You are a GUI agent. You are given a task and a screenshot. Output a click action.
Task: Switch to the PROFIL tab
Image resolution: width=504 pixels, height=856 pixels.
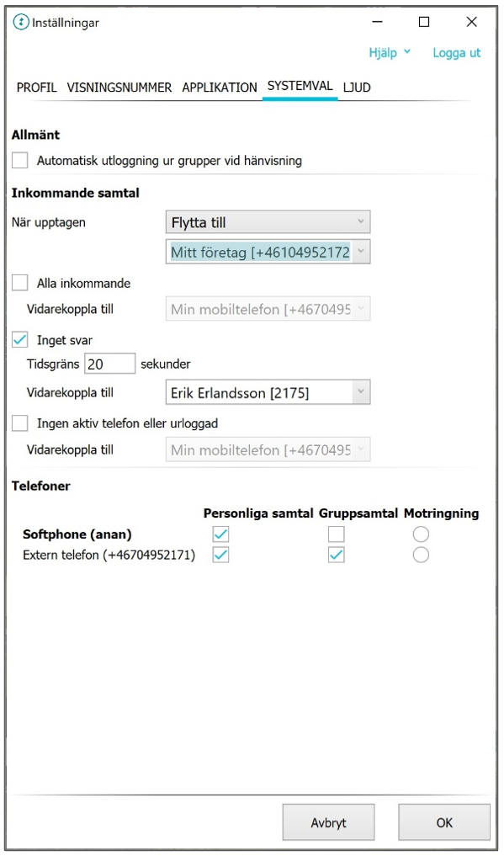[x=36, y=88]
